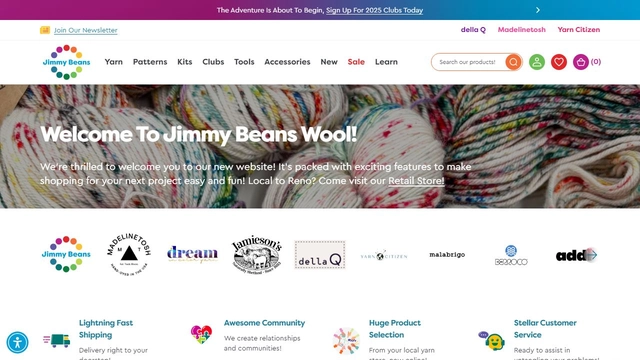Click the orange search magnifier button
The height and width of the screenshot is (360, 640).
pos(513,62)
